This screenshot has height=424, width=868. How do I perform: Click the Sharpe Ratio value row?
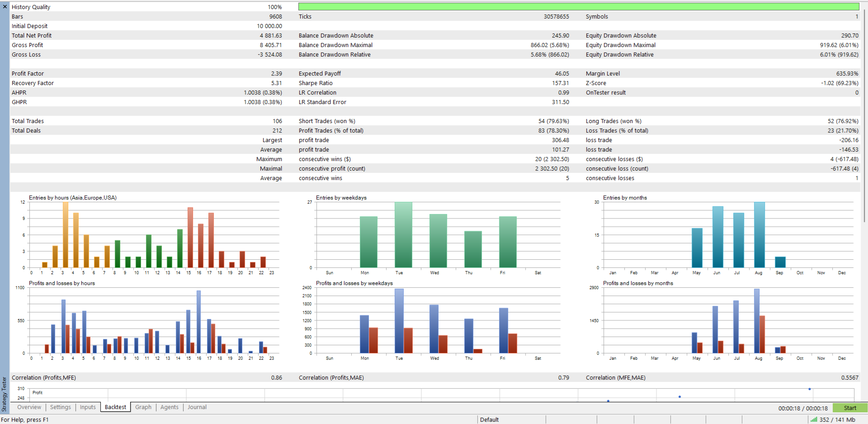(x=434, y=83)
